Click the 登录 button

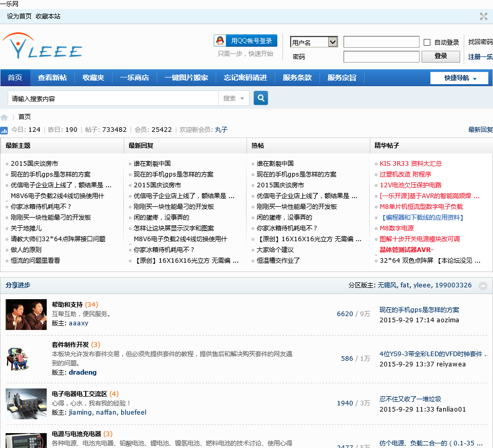point(441,56)
